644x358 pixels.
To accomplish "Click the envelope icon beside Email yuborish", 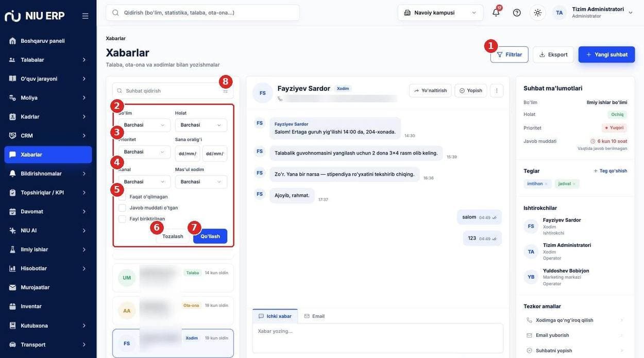I will tap(529, 335).
